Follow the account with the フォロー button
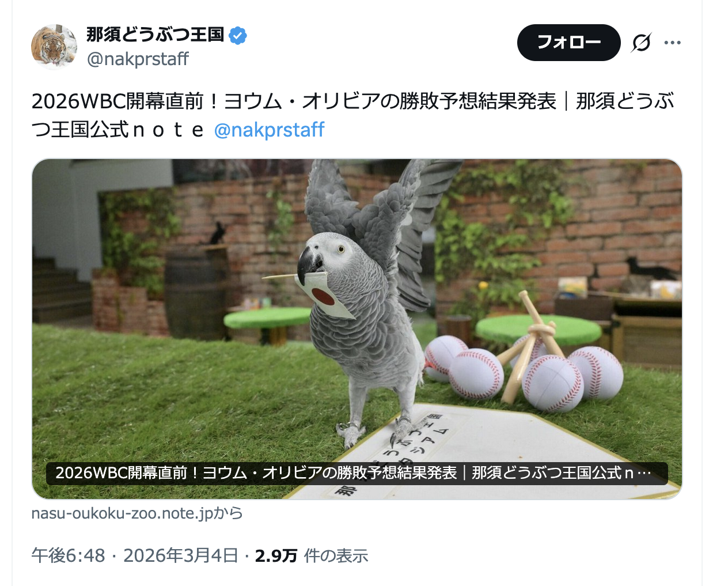The height and width of the screenshot is (586, 728). pyautogui.click(x=568, y=43)
